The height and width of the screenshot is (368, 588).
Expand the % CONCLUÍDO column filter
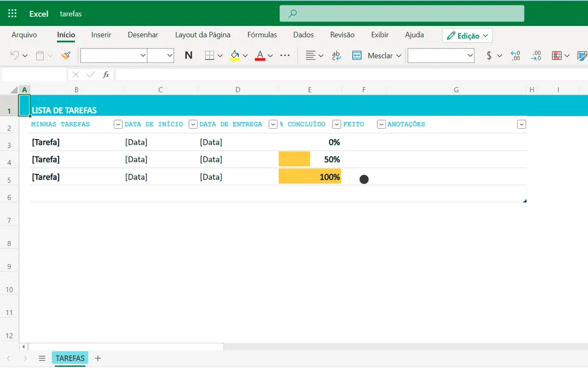click(x=336, y=124)
